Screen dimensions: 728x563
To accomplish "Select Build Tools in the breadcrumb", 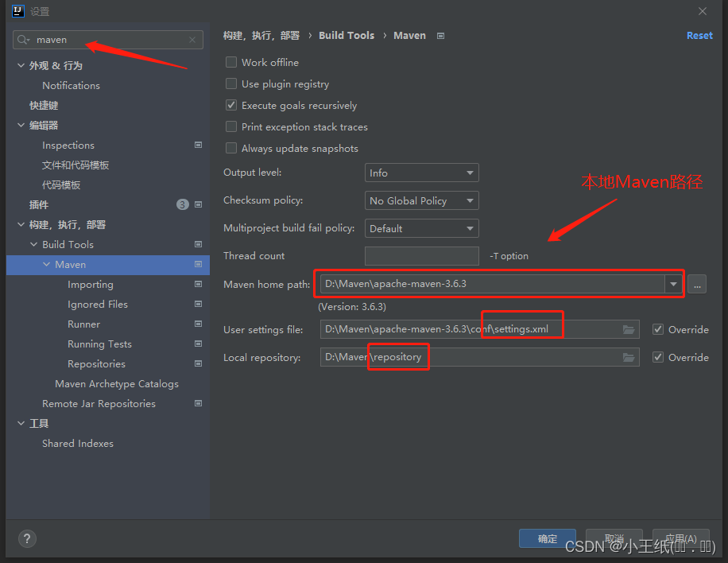I will coord(347,35).
